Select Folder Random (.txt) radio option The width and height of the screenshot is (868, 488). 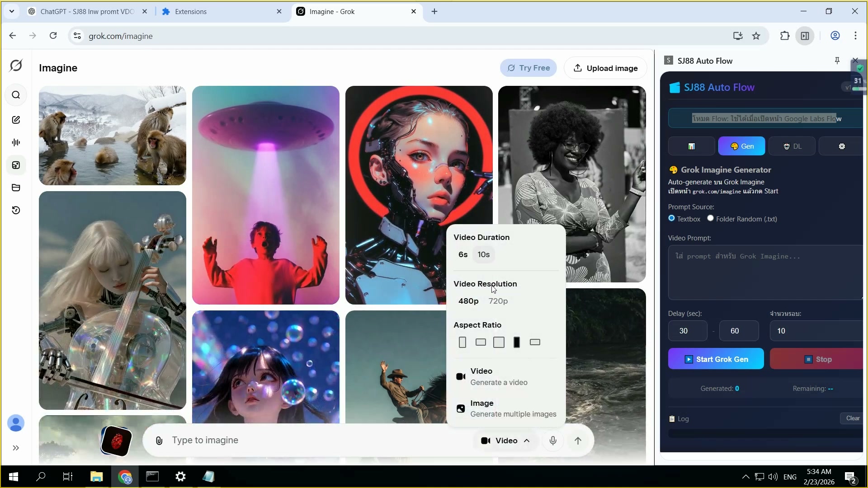coord(710,219)
